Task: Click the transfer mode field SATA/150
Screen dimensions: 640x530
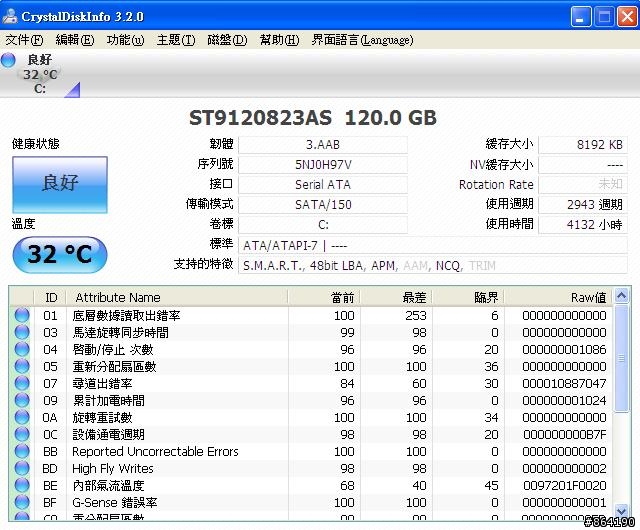Action: 323,205
